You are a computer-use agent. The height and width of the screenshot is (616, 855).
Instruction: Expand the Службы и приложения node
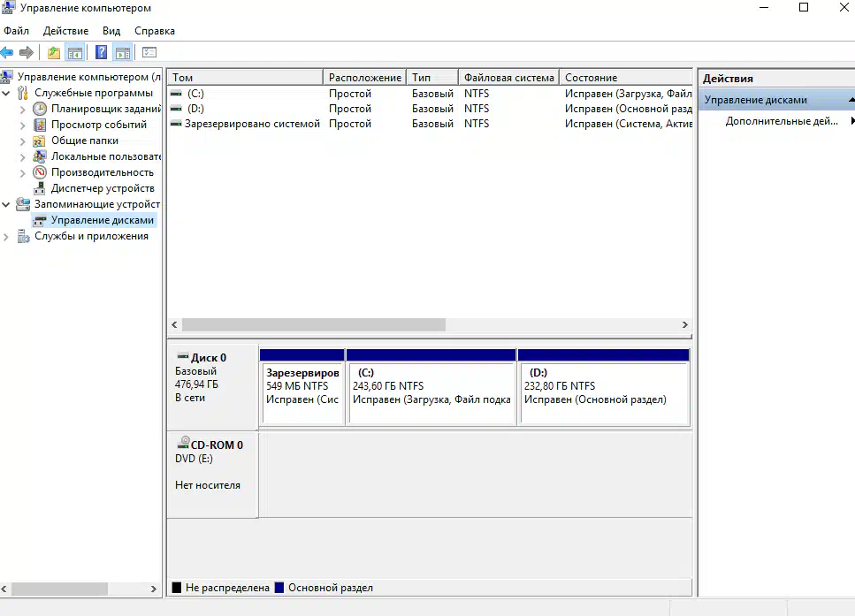click(x=7, y=236)
